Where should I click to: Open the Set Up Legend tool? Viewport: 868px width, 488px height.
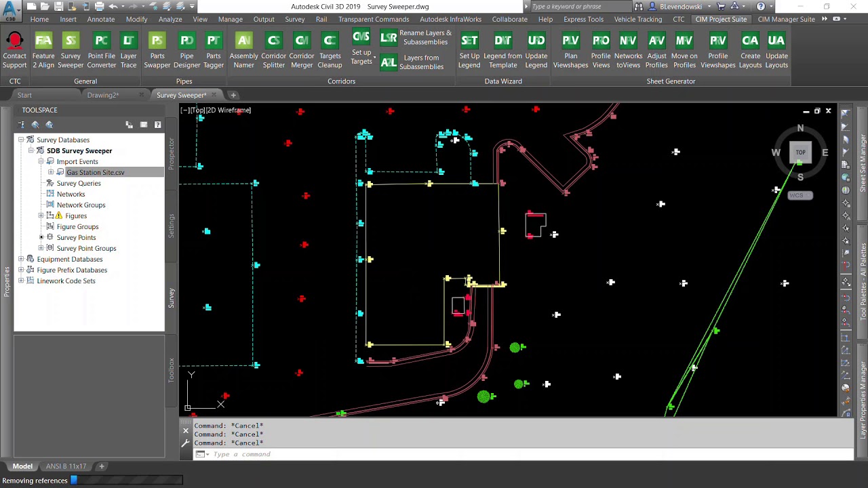[469, 51]
